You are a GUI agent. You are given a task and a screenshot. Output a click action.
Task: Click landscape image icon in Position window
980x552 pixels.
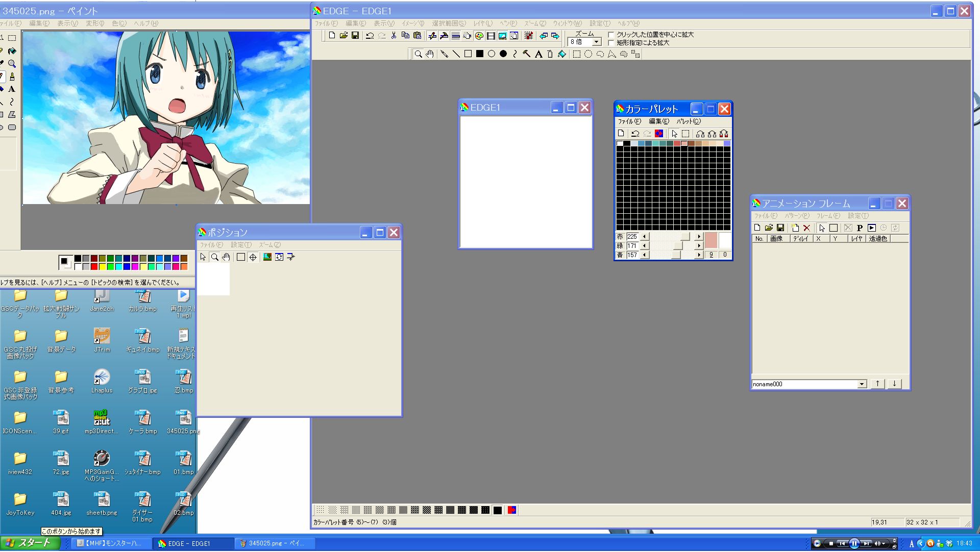pos(267,257)
